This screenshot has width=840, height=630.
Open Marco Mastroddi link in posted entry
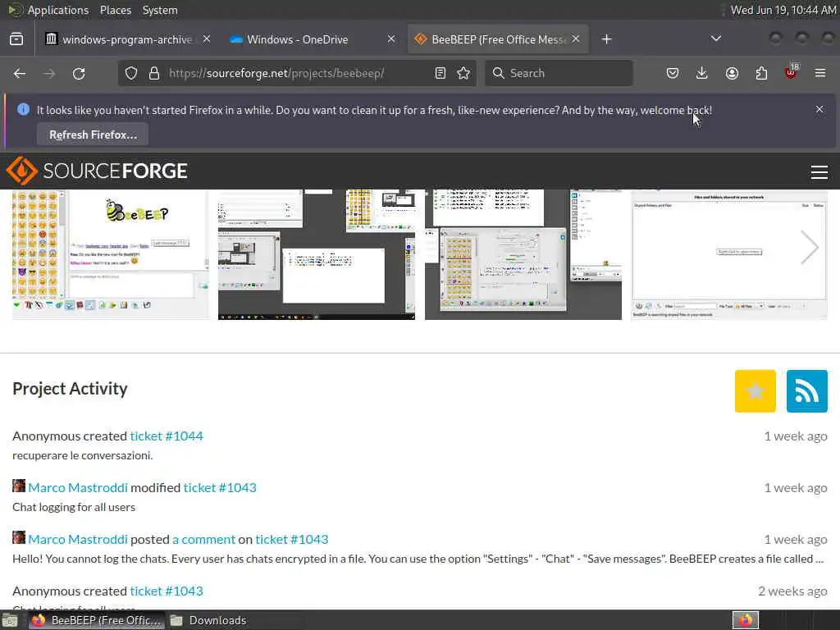coord(78,540)
